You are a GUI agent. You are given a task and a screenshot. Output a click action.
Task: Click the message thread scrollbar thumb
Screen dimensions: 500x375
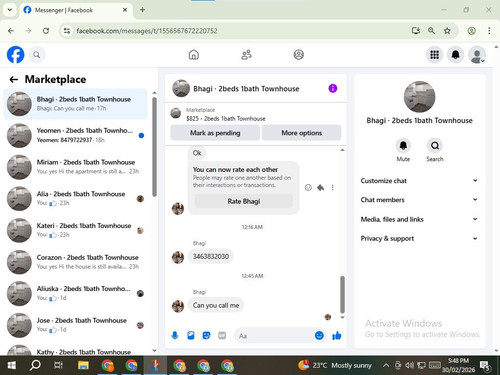pos(342,295)
